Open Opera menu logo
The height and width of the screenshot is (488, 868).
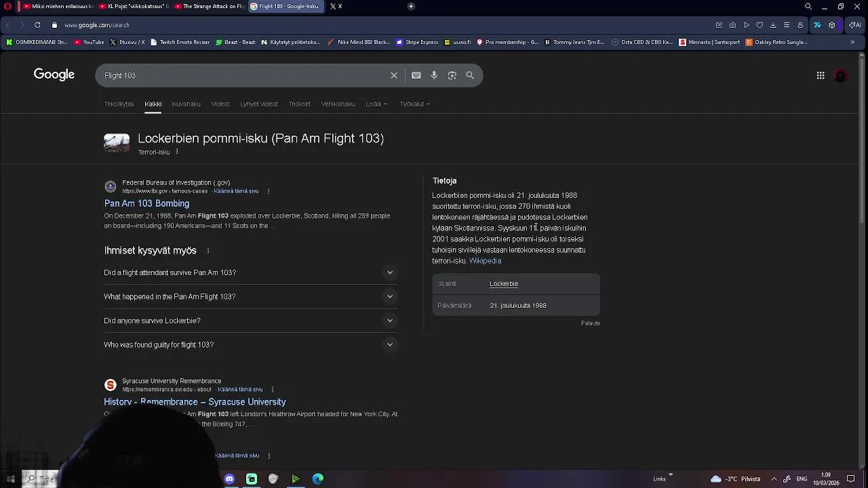(7, 6)
